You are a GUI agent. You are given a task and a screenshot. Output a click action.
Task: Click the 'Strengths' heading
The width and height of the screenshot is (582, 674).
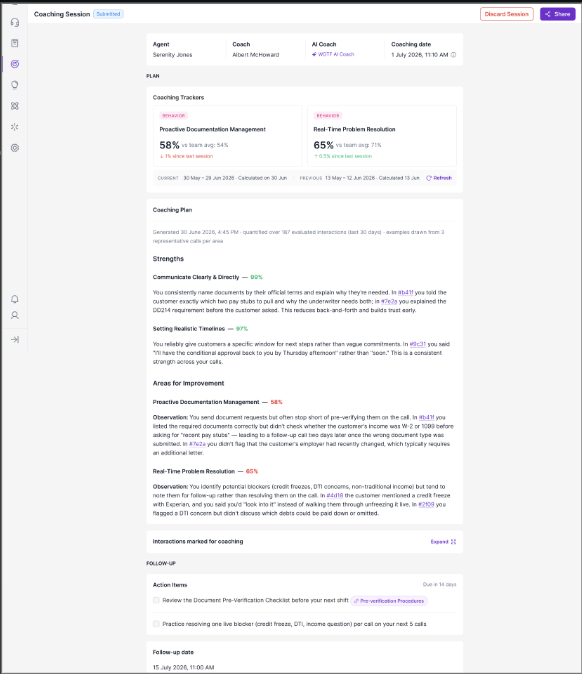coord(168,259)
